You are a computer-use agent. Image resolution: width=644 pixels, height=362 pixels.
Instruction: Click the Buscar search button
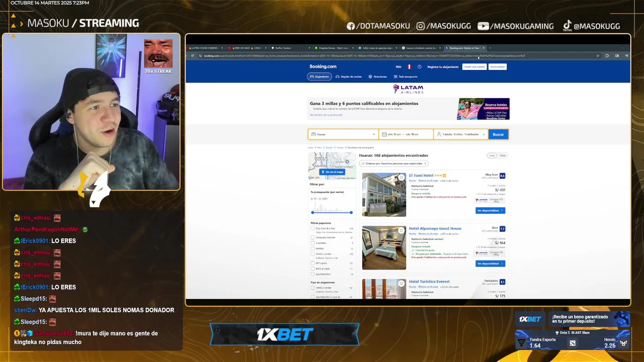point(498,134)
